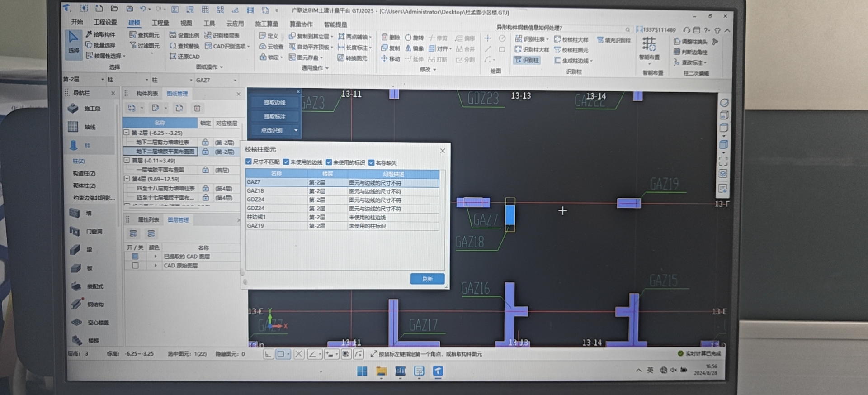
Task: Collapse the 首层 (-0.11~3.49) tree node
Action: coord(127,160)
